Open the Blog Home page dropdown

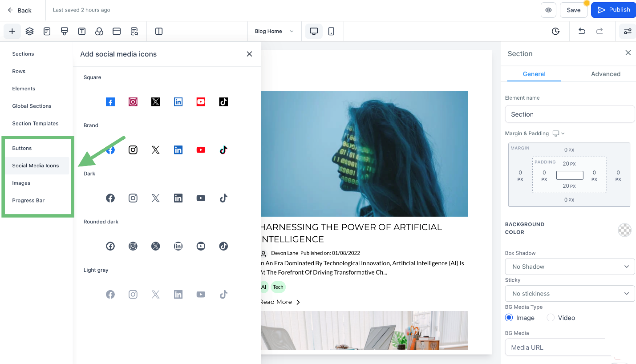pos(274,31)
